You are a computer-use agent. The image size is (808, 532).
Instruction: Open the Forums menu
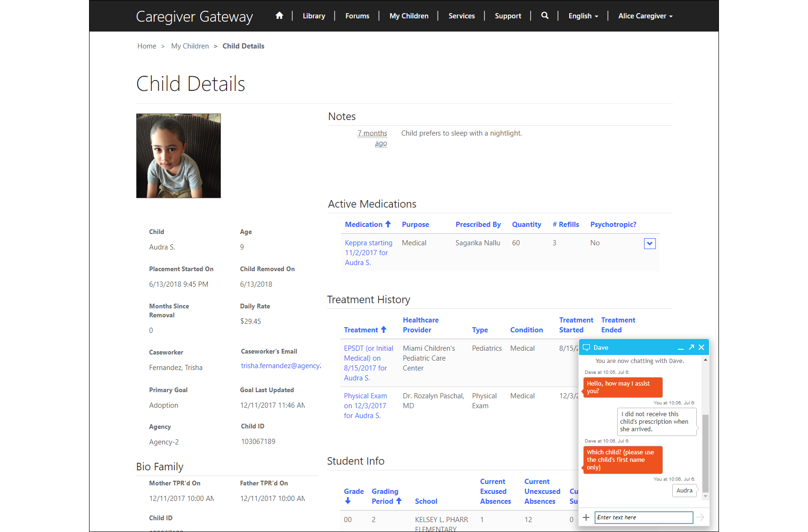[357, 16]
